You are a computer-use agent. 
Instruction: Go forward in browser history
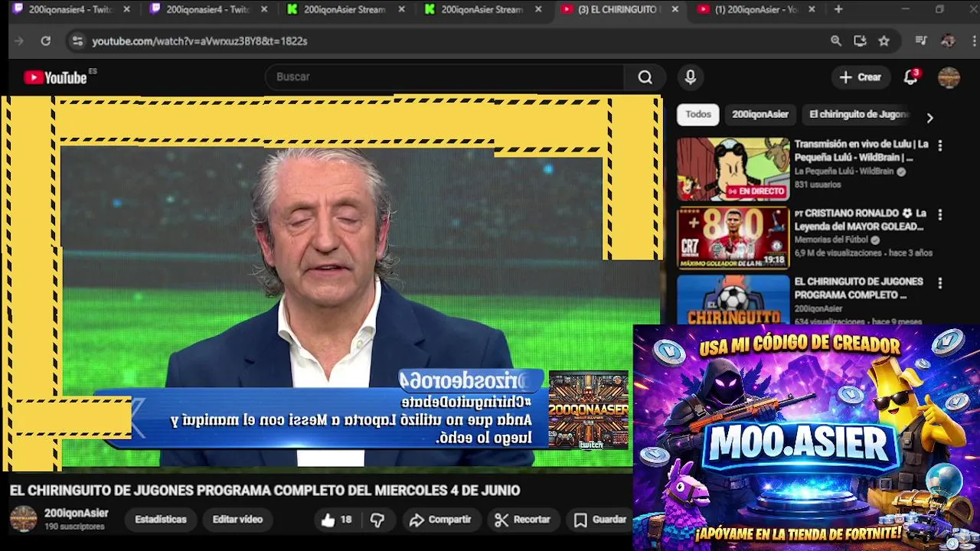point(19,41)
